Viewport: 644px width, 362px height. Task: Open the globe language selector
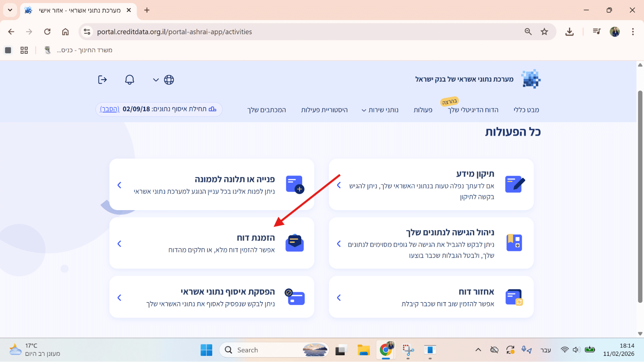pyautogui.click(x=169, y=79)
